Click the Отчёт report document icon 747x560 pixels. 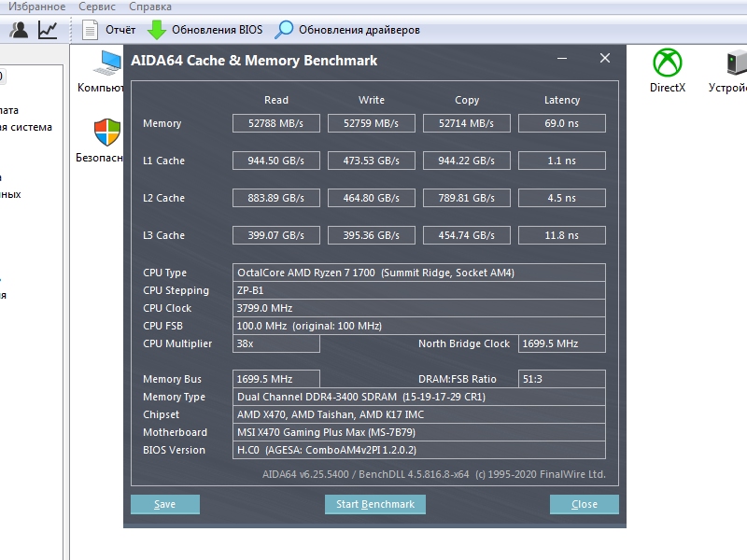(90, 30)
